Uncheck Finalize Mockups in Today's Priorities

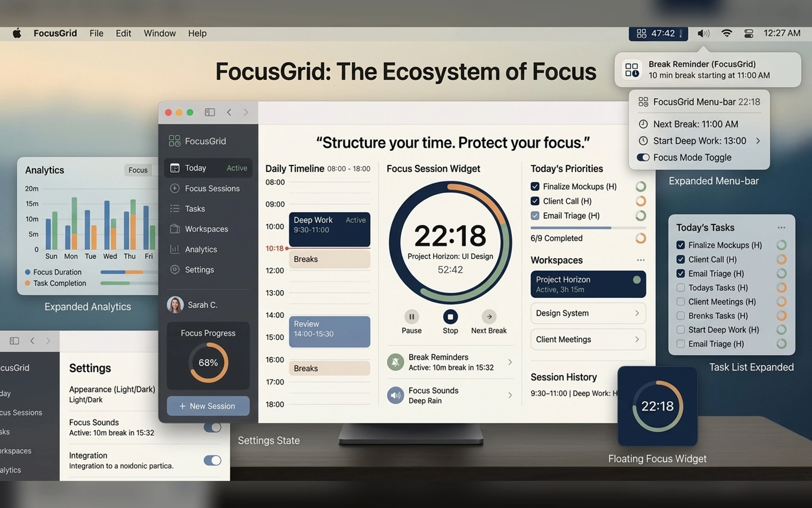tap(535, 186)
